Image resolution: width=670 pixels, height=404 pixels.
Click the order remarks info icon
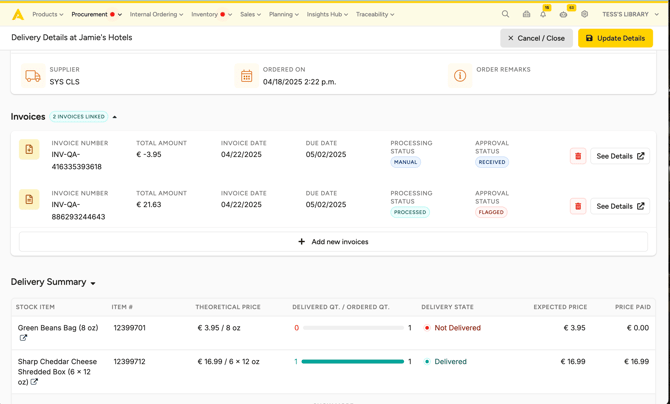[x=460, y=76]
